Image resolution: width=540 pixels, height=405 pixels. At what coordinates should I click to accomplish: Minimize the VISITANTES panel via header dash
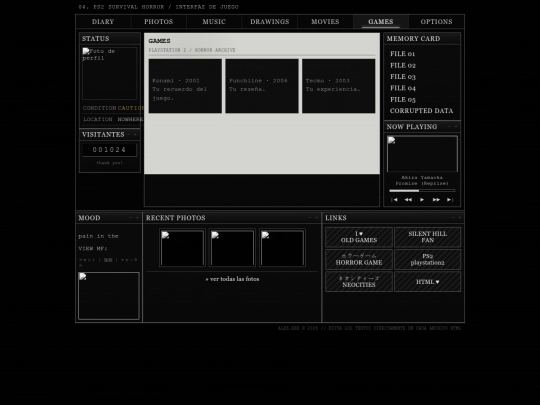[x=129, y=134]
